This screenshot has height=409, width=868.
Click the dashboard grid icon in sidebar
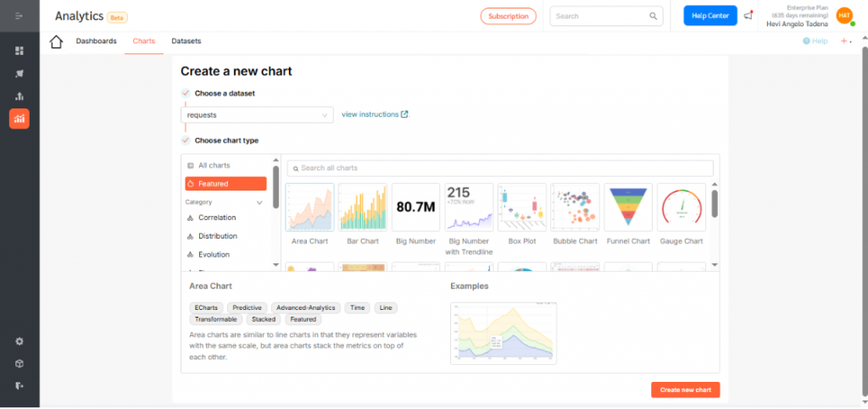[19, 51]
